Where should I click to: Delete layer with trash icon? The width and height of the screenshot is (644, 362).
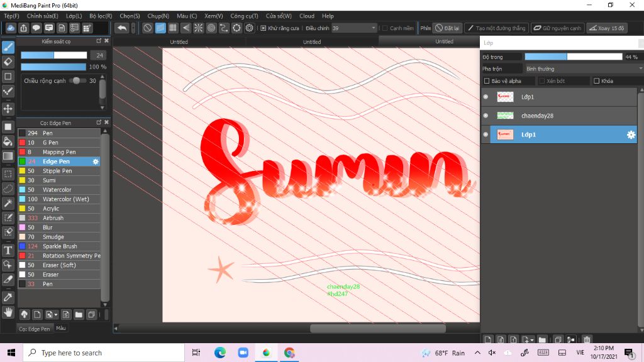[587, 339]
